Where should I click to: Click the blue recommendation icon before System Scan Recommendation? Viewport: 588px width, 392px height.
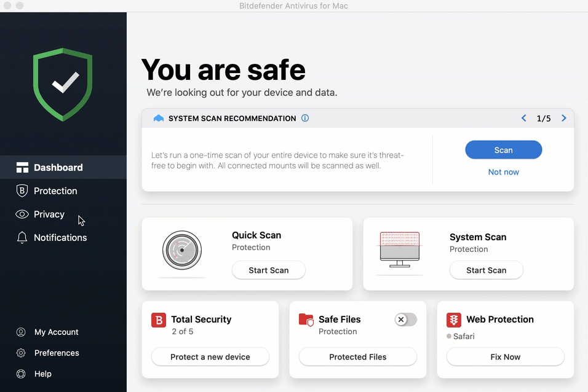coord(159,119)
